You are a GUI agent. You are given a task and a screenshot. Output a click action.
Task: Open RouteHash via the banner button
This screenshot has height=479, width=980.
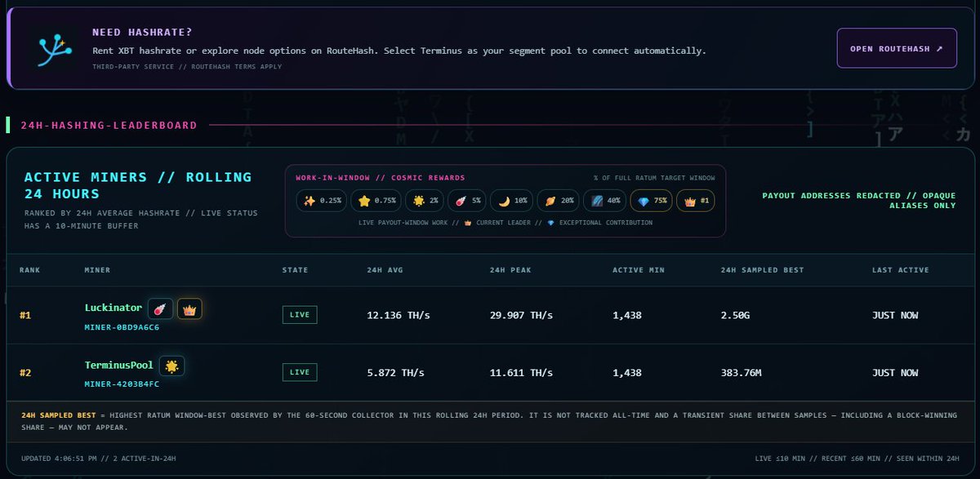click(897, 48)
